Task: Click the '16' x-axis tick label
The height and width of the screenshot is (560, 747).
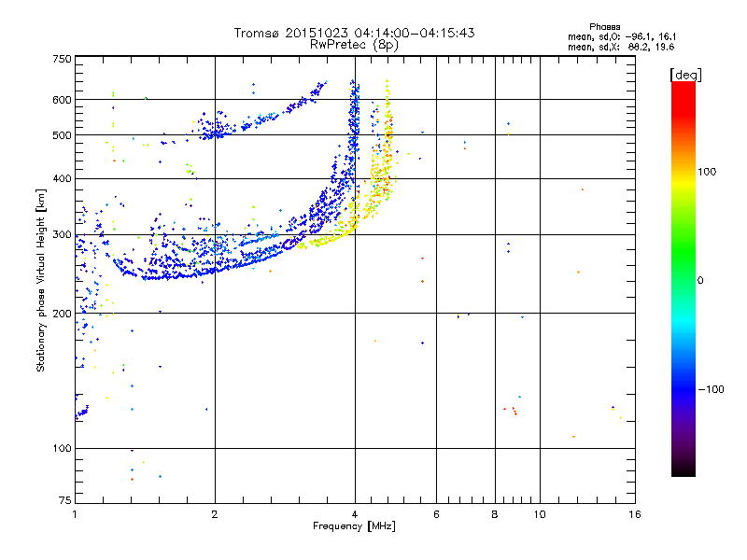Action: coord(635,514)
